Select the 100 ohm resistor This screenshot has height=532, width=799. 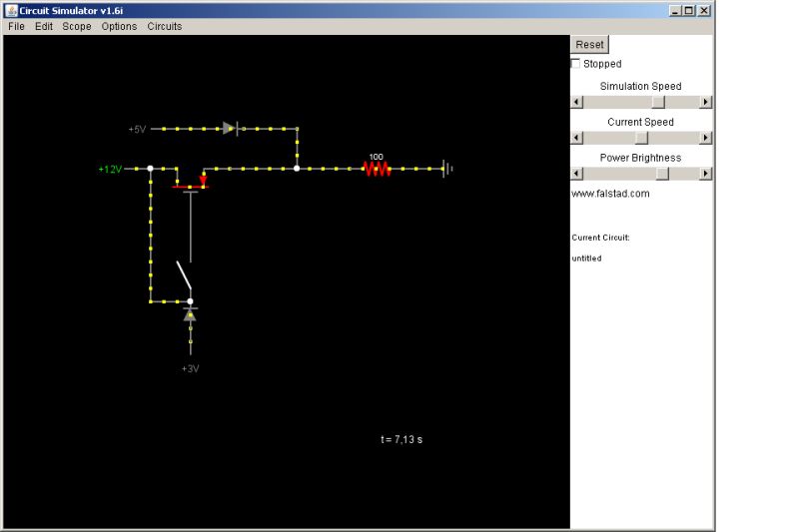point(377,169)
